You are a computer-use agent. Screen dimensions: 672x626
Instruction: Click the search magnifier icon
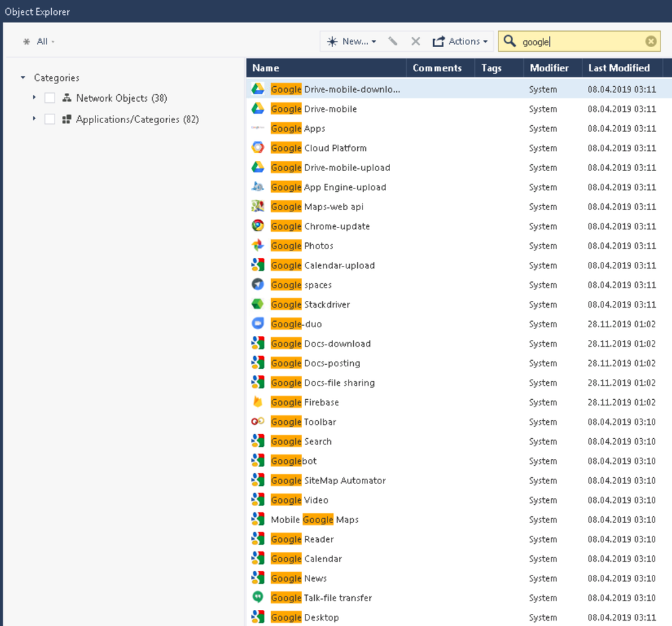coord(509,41)
